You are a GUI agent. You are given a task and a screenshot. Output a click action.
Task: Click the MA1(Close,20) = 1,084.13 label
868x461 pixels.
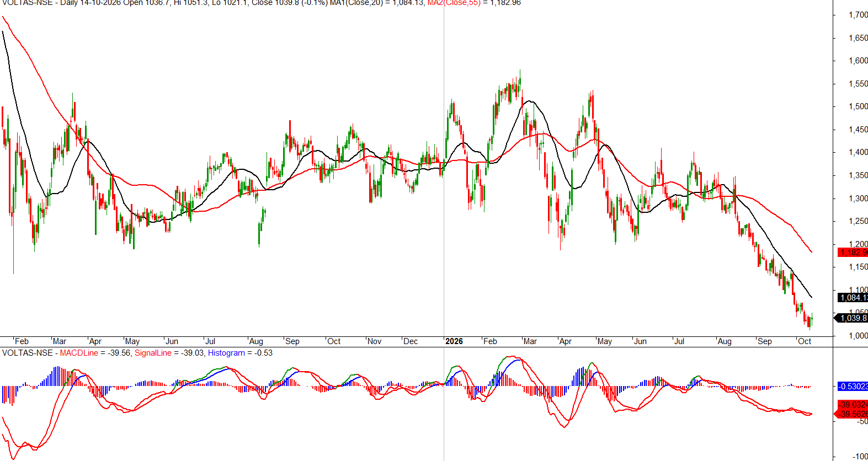point(377,3)
